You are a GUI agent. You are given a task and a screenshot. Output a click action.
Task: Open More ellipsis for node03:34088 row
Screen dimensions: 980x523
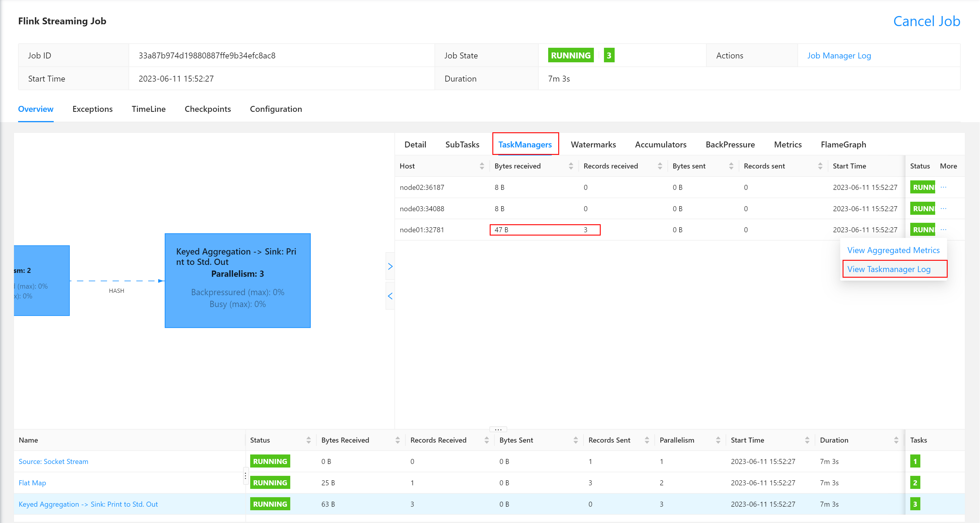point(943,209)
